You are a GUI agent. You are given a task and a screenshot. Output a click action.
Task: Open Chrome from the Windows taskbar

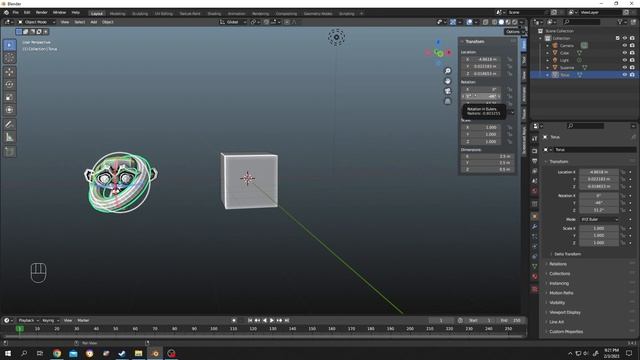coord(57,353)
